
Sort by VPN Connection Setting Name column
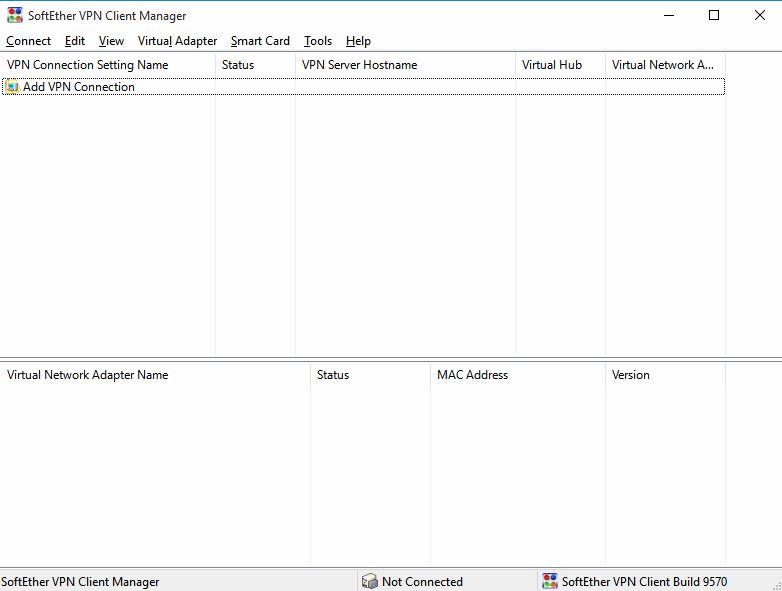coord(108,65)
